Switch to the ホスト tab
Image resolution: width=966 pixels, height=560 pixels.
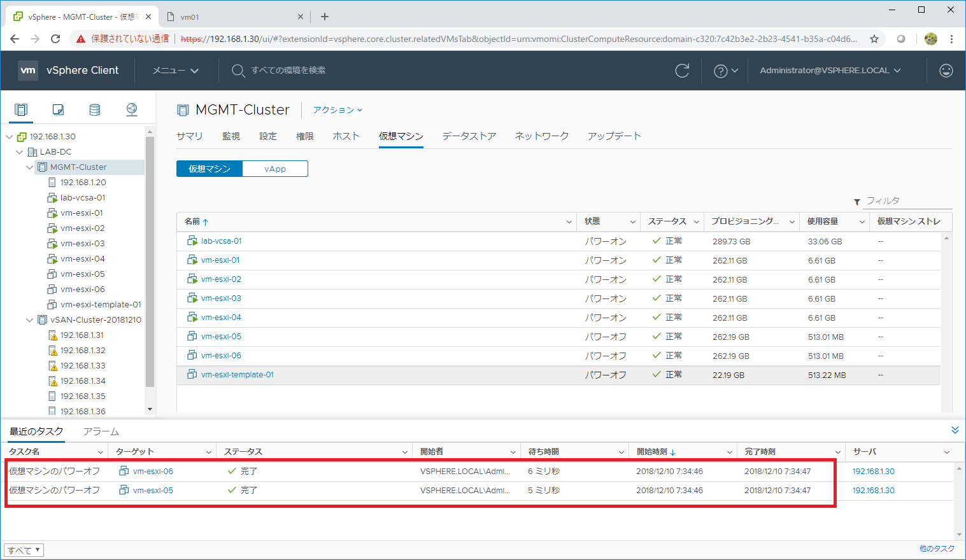(x=346, y=136)
